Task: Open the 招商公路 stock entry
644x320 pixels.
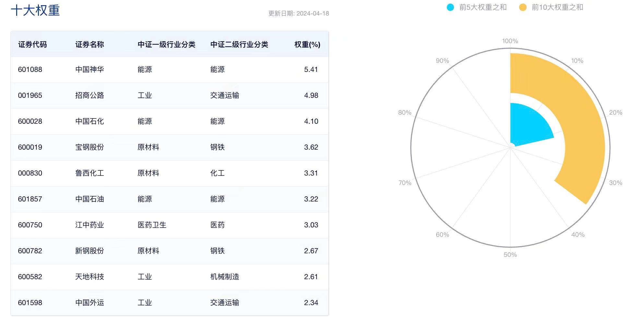Action: (x=90, y=95)
